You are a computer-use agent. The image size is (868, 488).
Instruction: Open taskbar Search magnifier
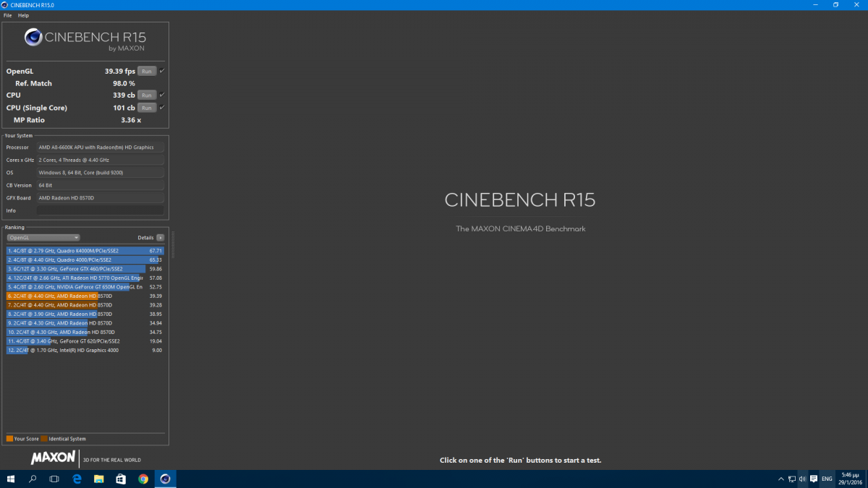(33, 479)
